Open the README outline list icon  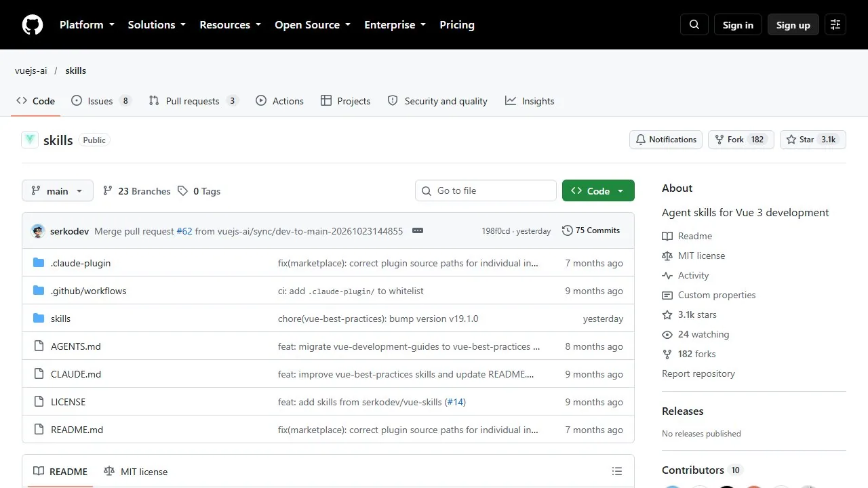click(617, 471)
